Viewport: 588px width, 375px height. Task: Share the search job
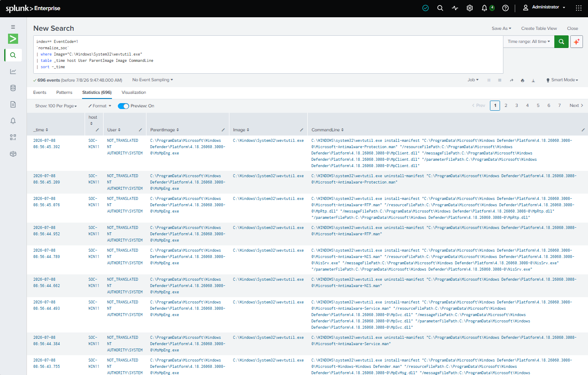point(511,80)
